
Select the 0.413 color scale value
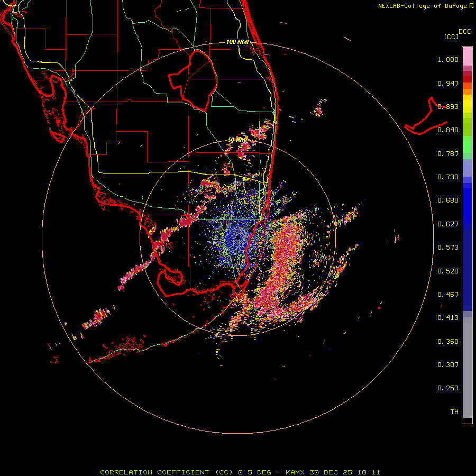click(x=448, y=318)
